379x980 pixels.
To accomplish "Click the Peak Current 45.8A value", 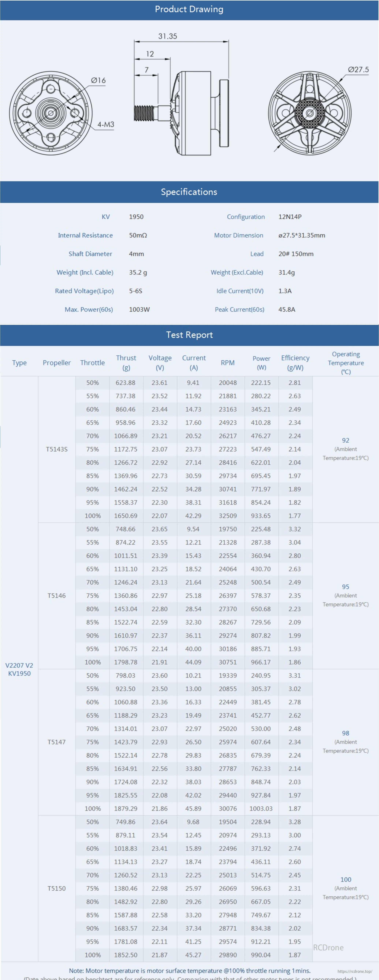I will click(x=287, y=309).
